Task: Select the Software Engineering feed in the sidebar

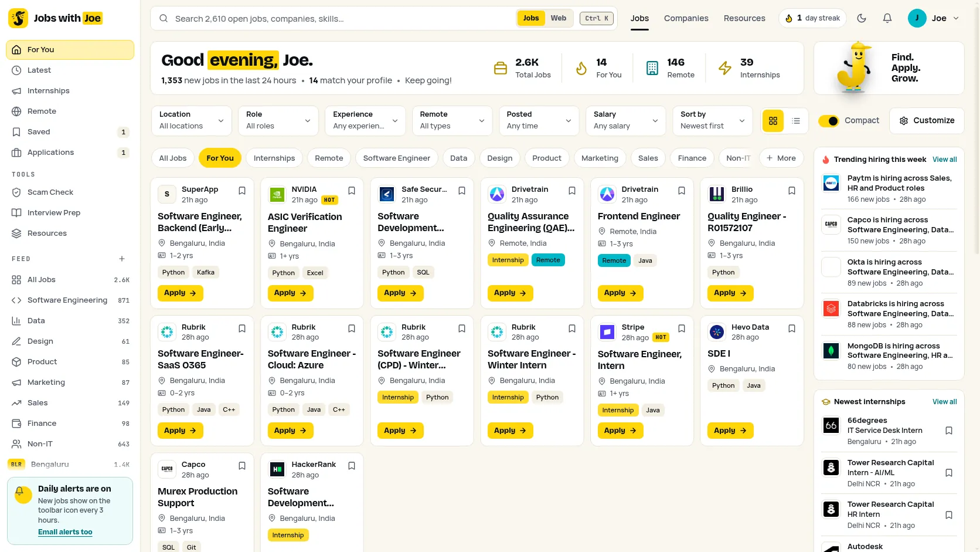Action: coord(70,300)
